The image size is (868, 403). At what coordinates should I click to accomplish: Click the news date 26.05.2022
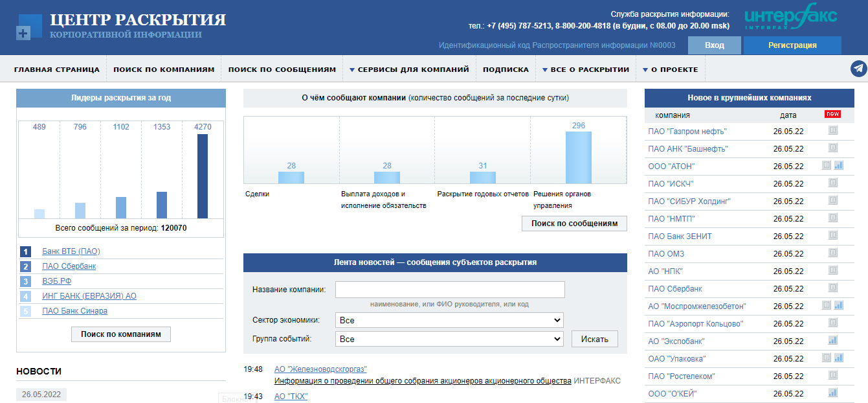pos(41,394)
